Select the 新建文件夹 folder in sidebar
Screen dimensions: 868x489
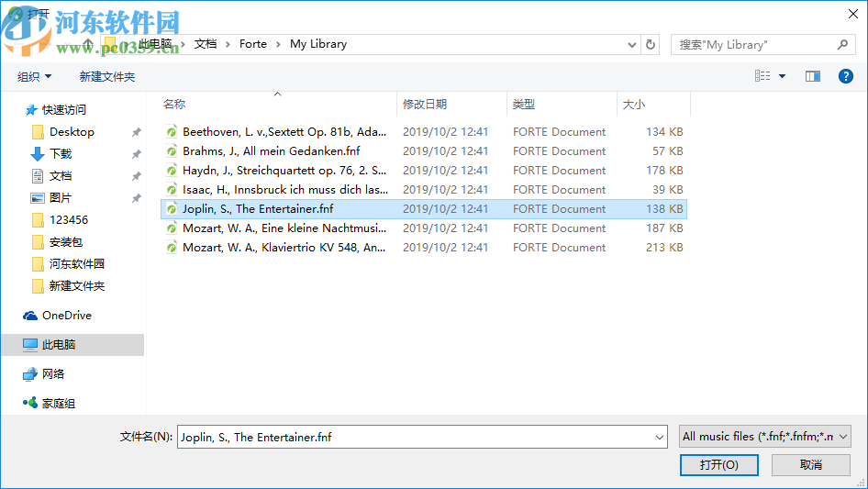point(76,286)
